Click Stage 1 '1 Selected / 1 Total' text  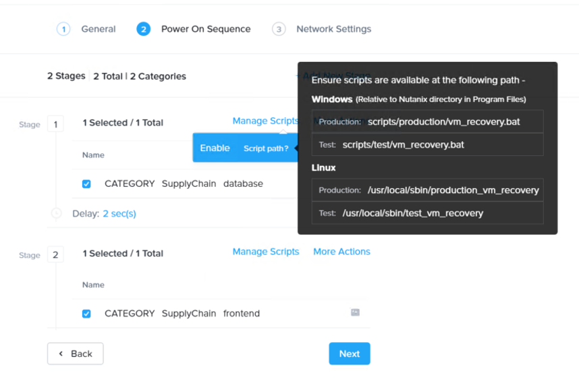pos(123,123)
